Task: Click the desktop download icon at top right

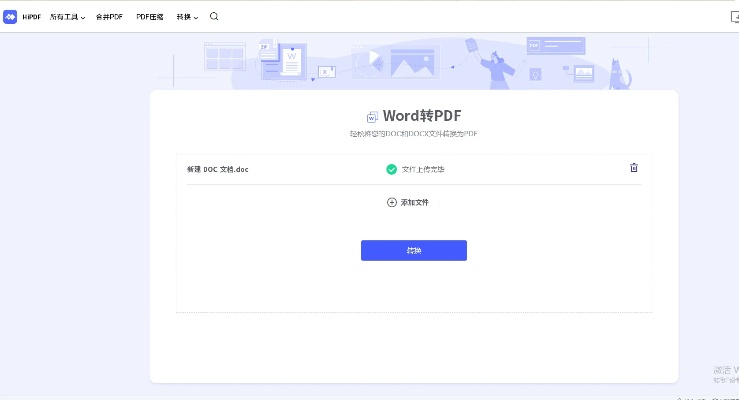Action: tap(734, 17)
